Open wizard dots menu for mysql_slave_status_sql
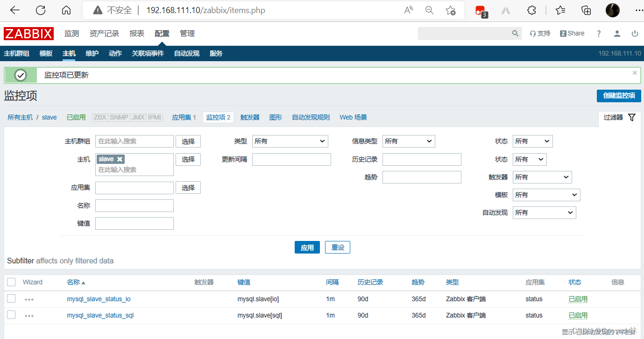 click(29, 316)
